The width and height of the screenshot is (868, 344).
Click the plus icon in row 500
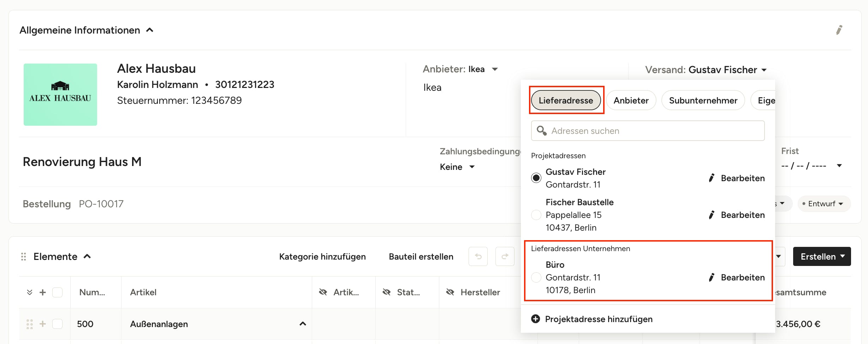[43, 324]
